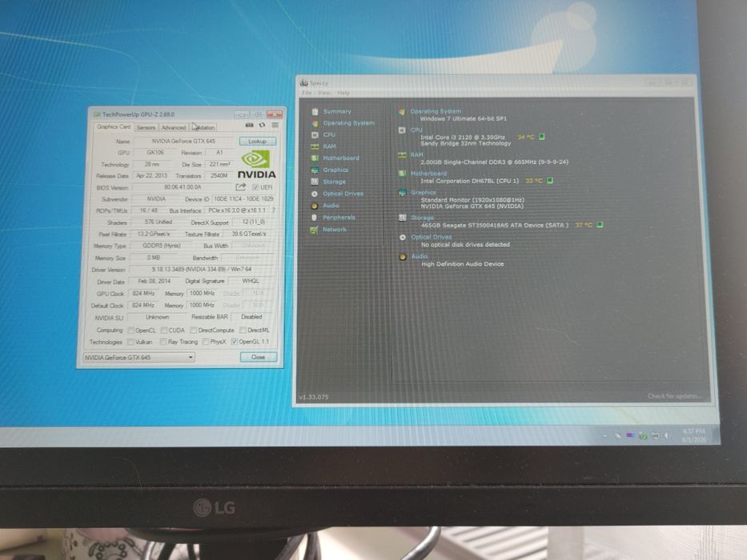Screen dimensions: 747x560
Task: Open Optical Drives heading link in Speccy summary
Action: (x=431, y=237)
